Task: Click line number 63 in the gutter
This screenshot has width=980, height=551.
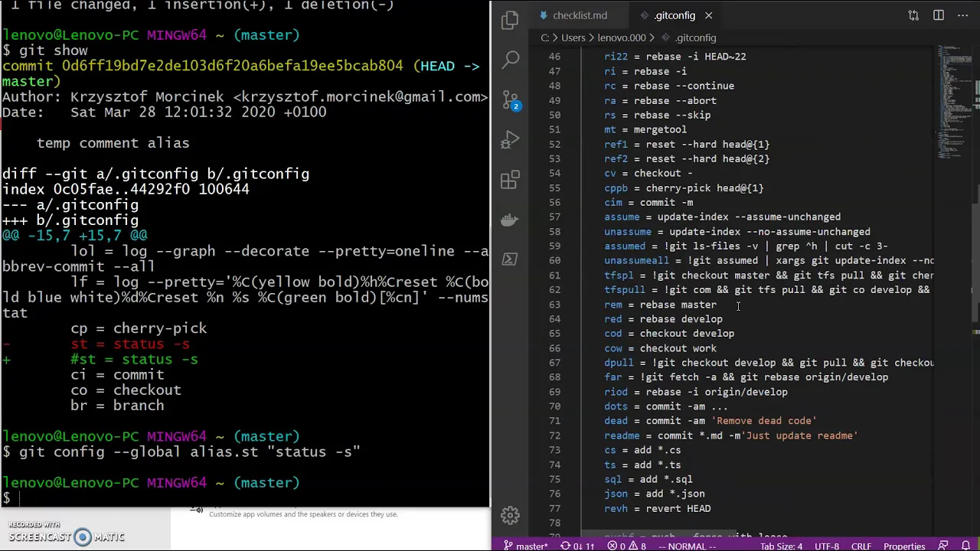Action: 554,305
